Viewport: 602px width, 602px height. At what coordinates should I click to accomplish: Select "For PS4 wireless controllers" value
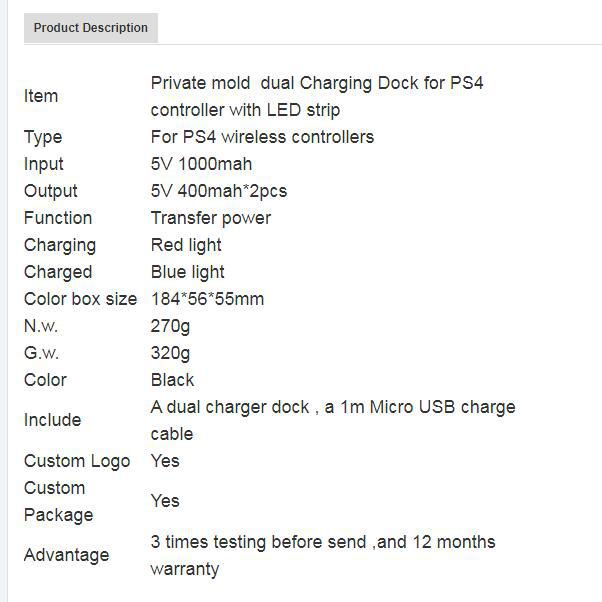click(262, 137)
